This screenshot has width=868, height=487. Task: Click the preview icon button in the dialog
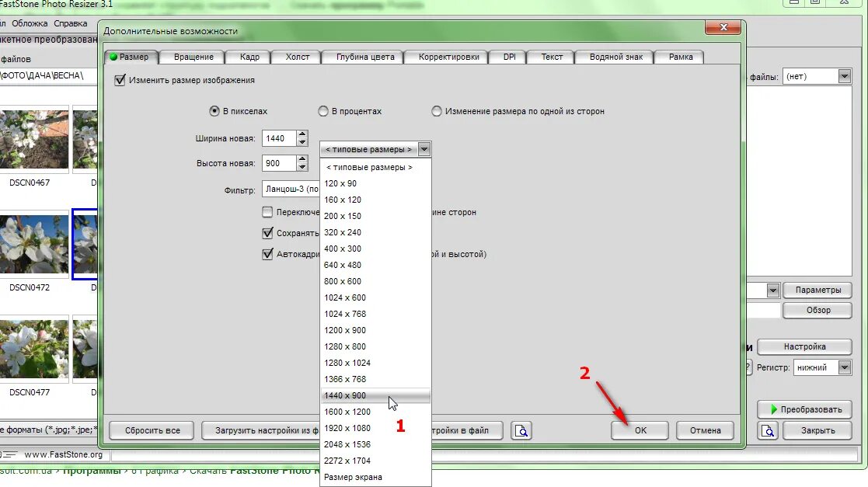(521, 430)
